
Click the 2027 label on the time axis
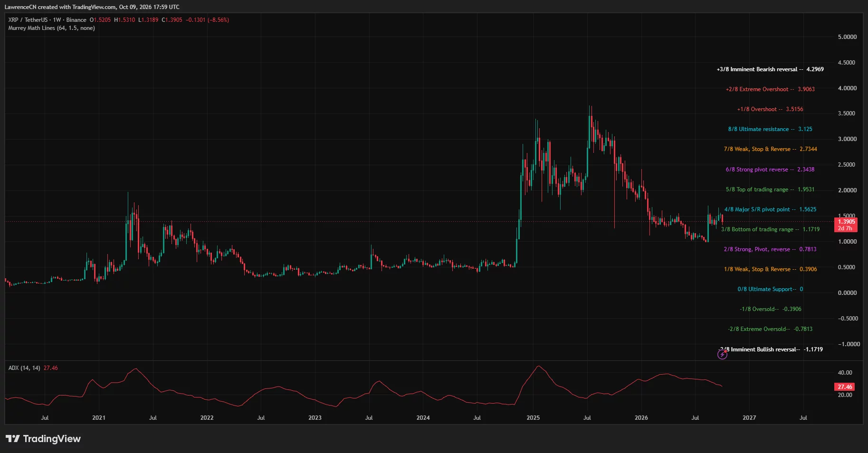pos(749,418)
